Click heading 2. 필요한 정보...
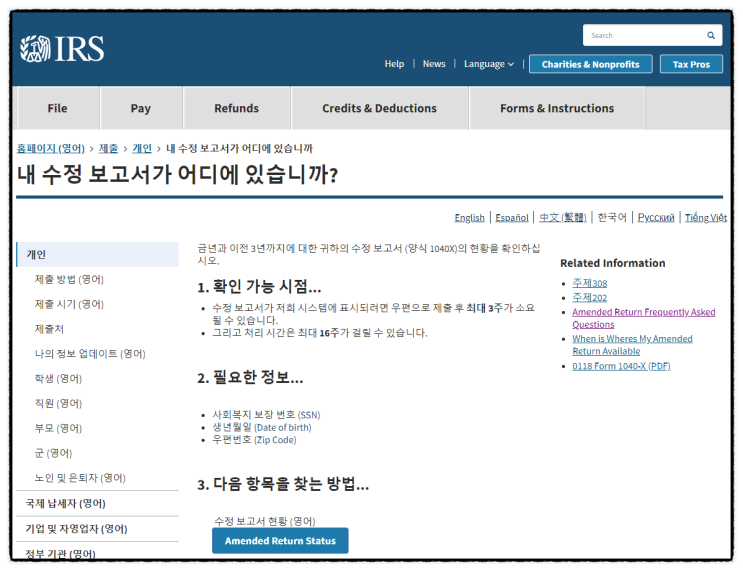Viewport: 743px width, 571px height. point(250,378)
